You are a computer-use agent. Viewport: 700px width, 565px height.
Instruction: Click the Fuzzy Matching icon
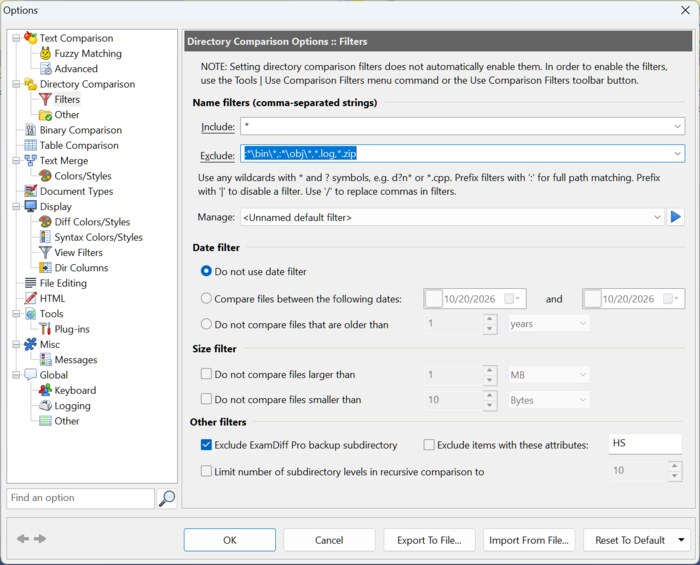tap(45, 54)
